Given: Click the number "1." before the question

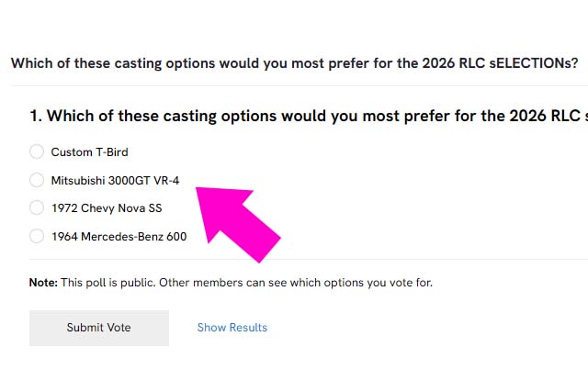Looking at the screenshot, I should pos(36,116).
